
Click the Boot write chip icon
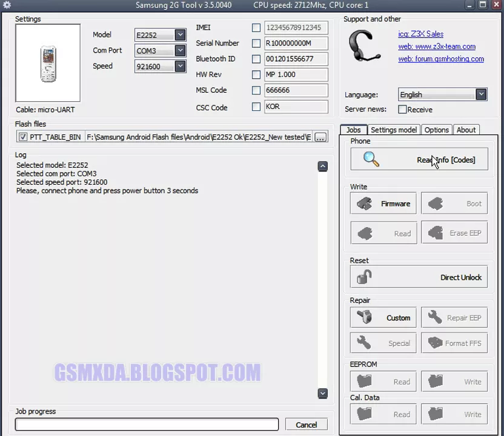point(435,203)
